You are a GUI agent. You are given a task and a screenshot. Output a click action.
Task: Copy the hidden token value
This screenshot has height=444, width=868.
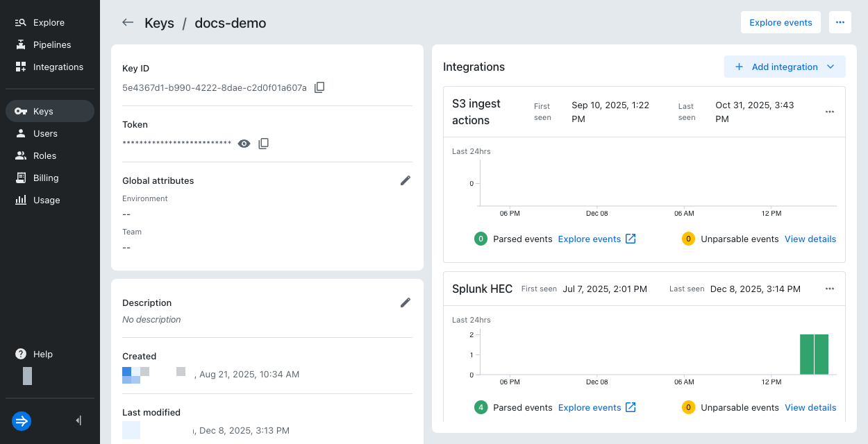tap(264, 144)
